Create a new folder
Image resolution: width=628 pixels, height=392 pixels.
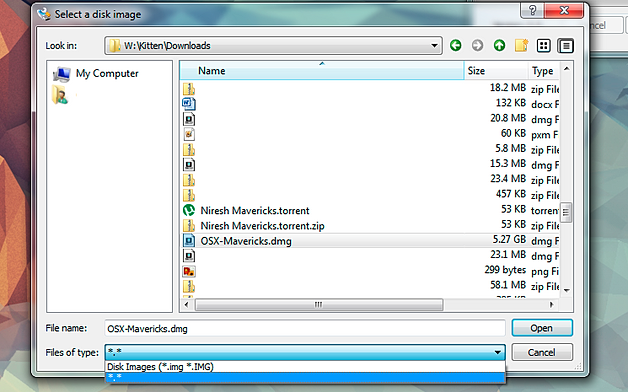tap(521, 46)
